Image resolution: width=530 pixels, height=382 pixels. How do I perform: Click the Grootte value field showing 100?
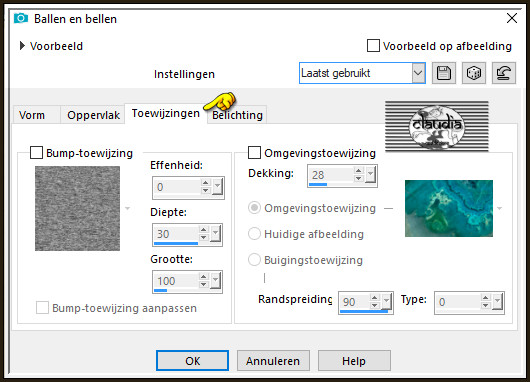(x=176, y=281)
